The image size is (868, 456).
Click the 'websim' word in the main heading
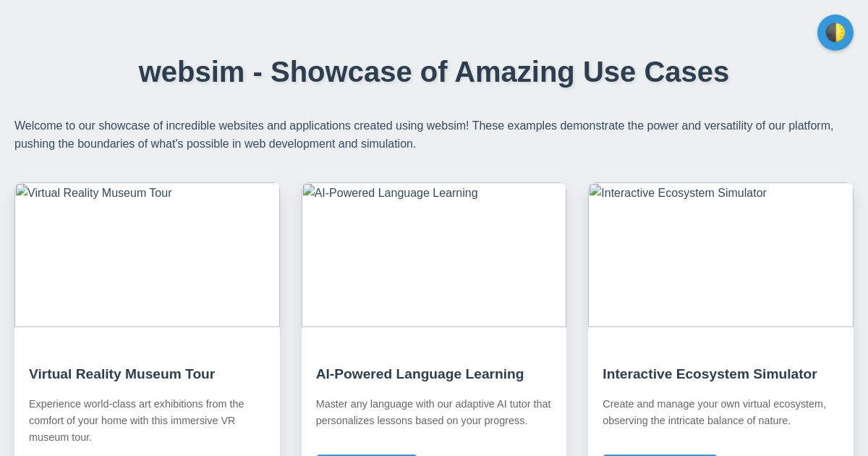coord(191,72)
